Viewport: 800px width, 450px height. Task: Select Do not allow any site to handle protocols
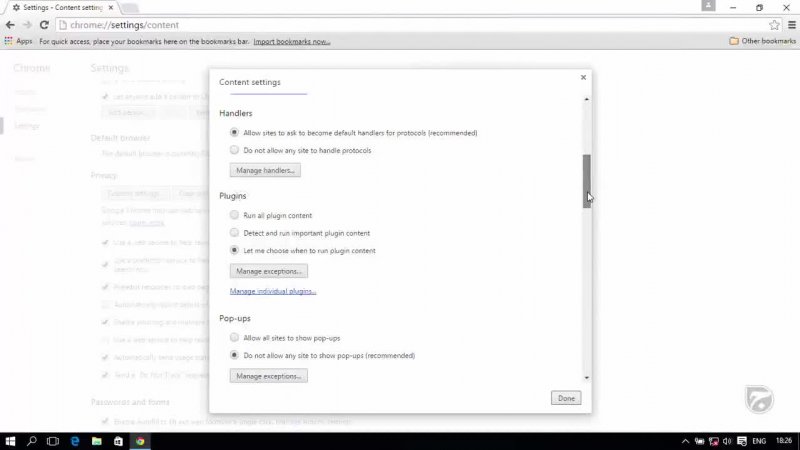[x=234, y=150]
